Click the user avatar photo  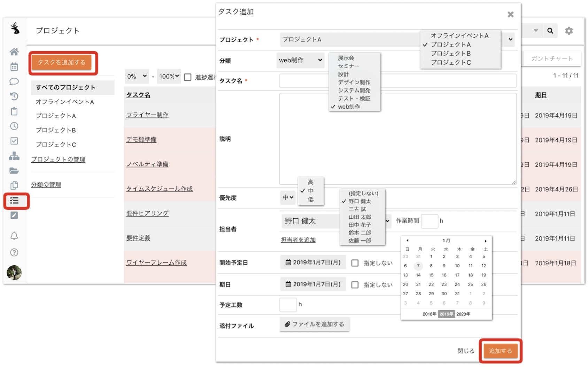coord(14,273)
